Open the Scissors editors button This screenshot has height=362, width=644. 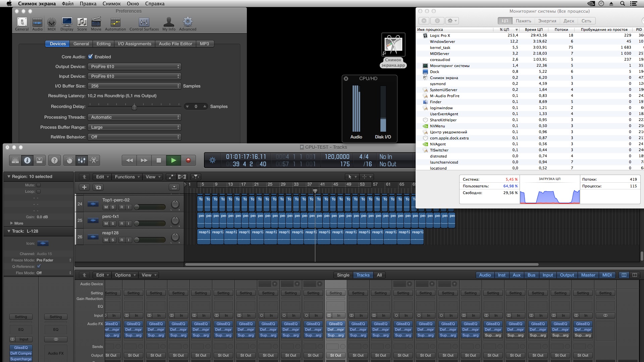94,161
